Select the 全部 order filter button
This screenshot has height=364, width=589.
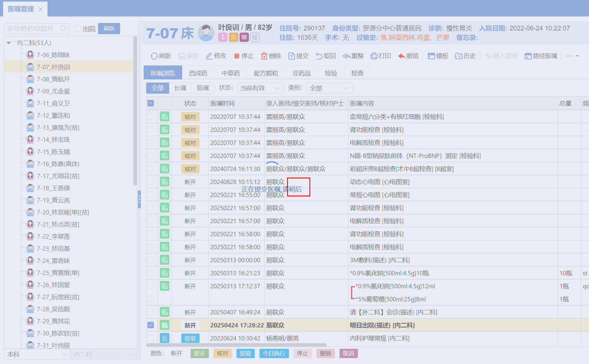point(158,88)
